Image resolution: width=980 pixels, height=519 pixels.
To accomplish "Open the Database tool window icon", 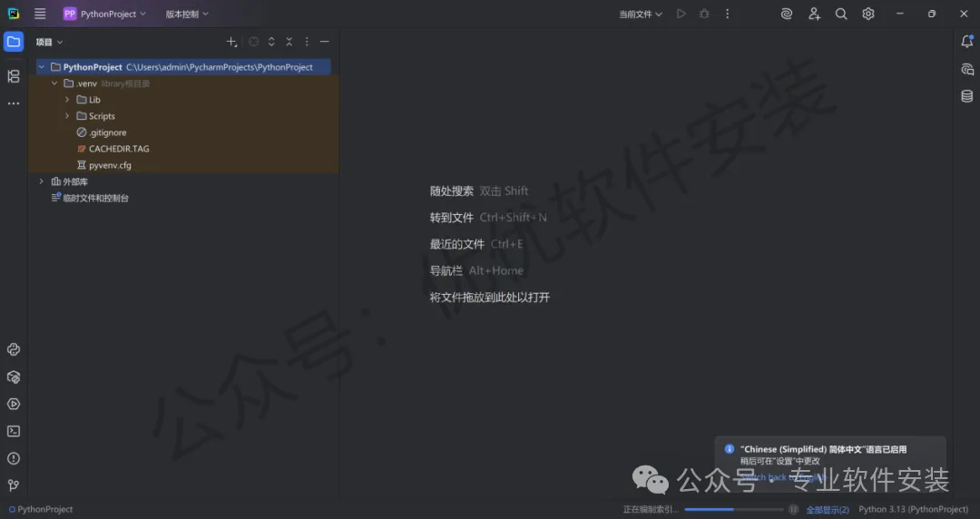I will pyautogui.click(x=967, y=95).
